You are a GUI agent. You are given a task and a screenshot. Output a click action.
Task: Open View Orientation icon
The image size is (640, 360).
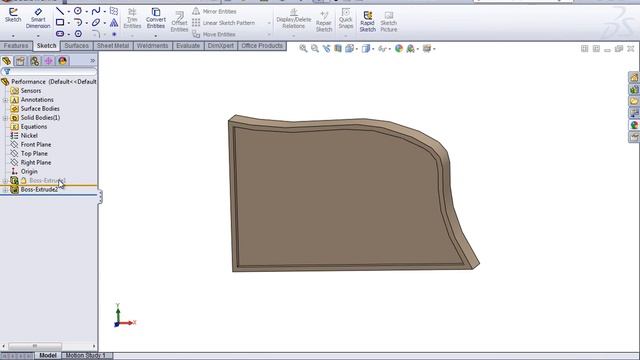coord(349,49)
